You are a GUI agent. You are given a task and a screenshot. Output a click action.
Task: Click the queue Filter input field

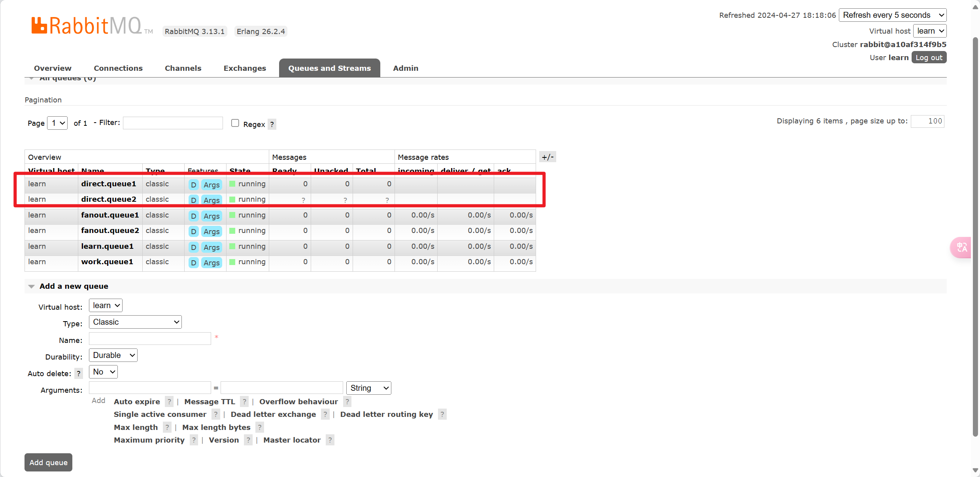pyautogui.click(x=173, y=123)
